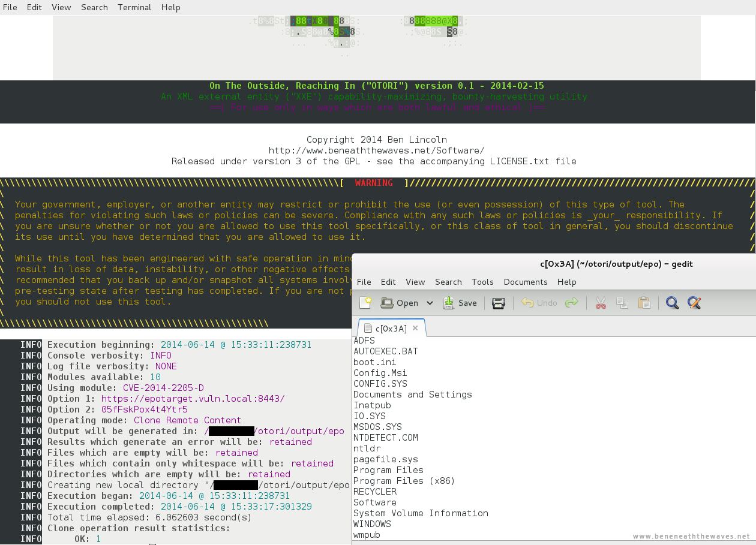Click the MSDOS.SYS line in gedit
Screen dimensions: 756x545
pos(377,427)
